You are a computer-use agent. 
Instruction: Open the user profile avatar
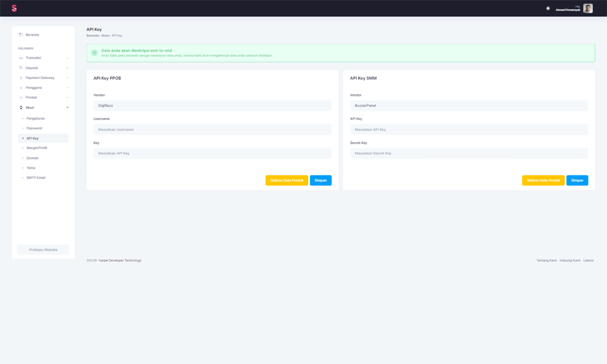[588, 8]
